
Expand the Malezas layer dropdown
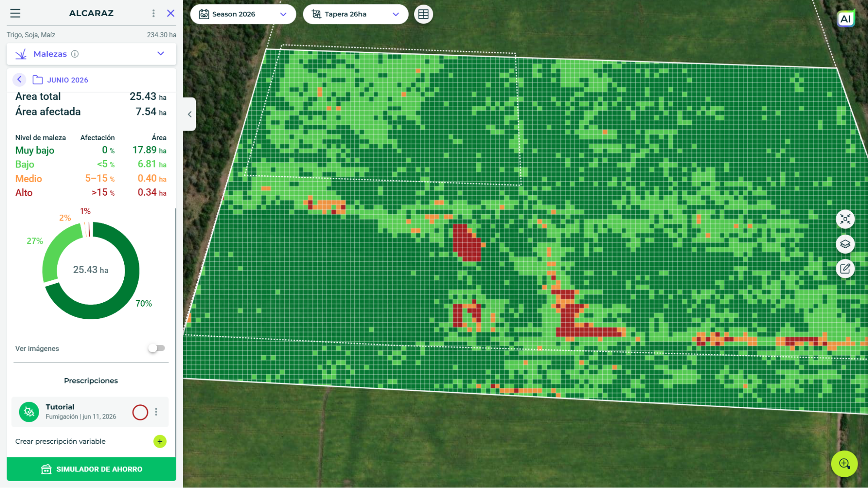pos(161,54)
